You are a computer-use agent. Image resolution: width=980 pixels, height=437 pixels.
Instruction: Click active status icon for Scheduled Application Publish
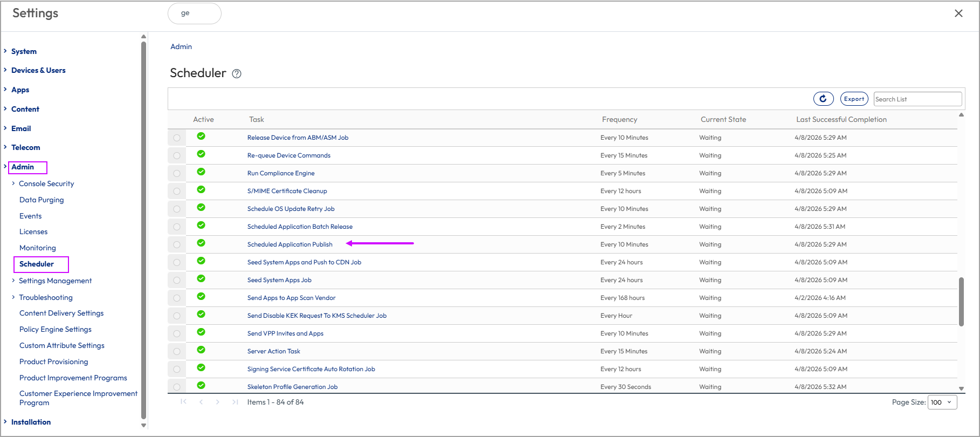coord(201,243)
